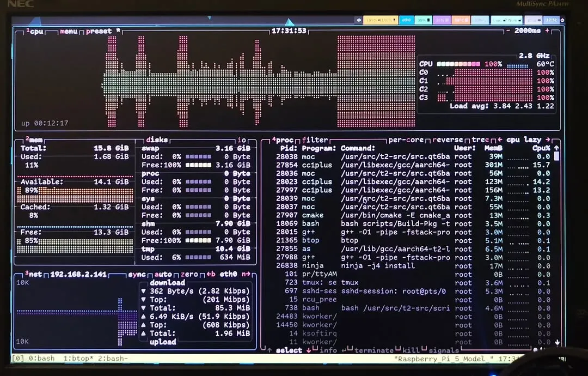Image resolution: width=588 pixels, height=376 pixels.
Task: Toggle per-core CPU display in proc panel
Action: (408, 140)
